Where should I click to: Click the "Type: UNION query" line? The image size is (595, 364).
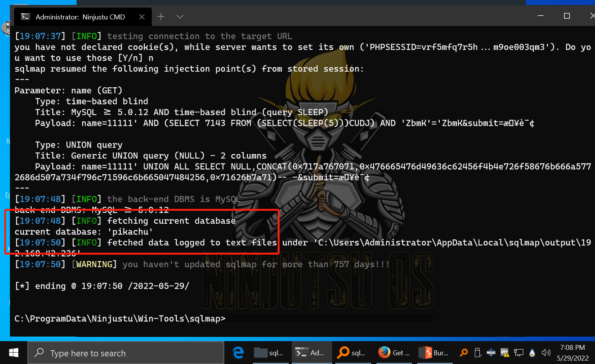coord(79,145)
